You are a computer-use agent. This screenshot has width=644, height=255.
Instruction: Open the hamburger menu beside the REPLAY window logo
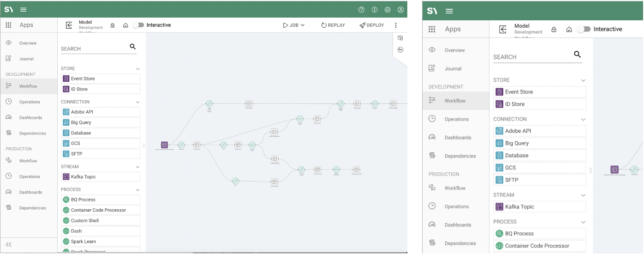click(24, 10)
